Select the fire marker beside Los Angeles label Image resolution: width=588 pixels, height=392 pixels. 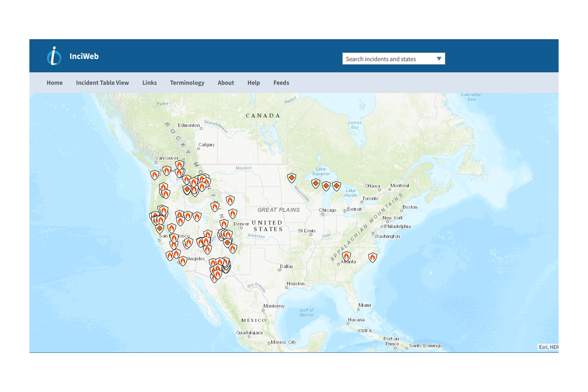[183, 261]
